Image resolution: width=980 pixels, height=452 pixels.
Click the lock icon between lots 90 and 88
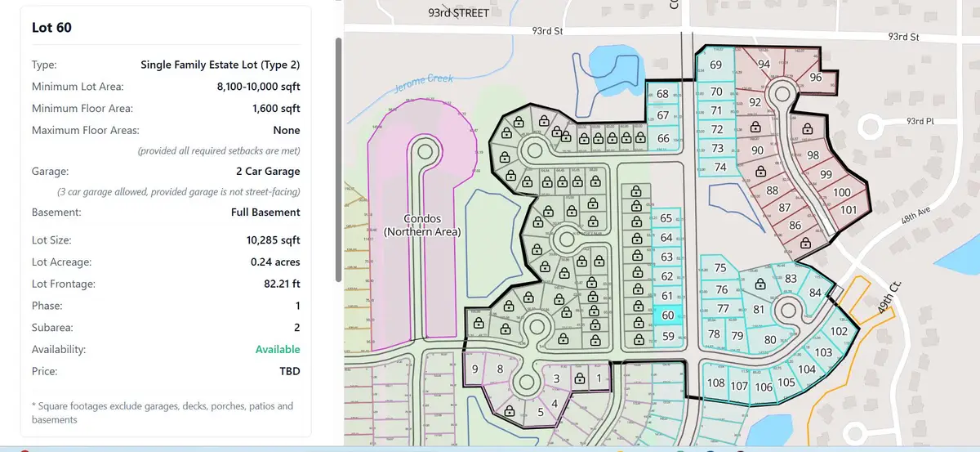[761, 172]
